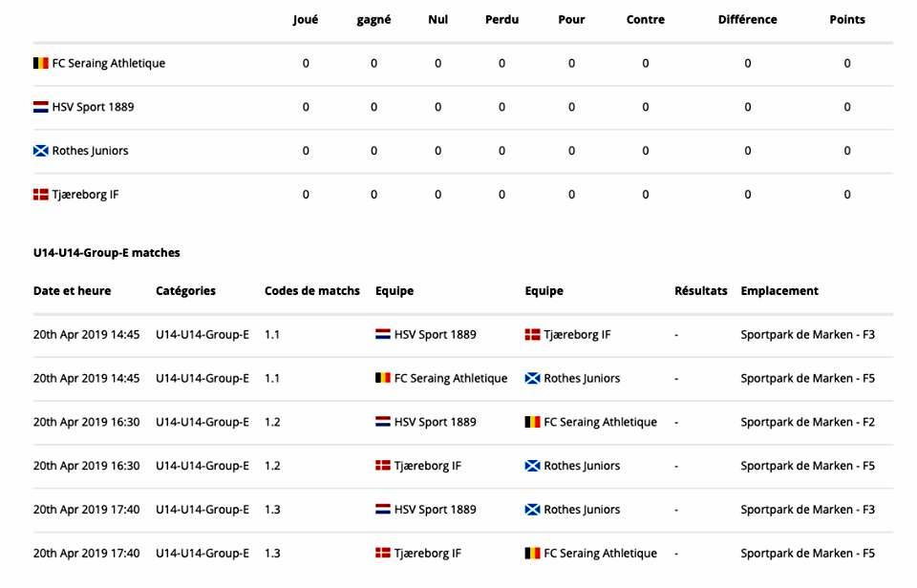Click the U14-U14-Group-E matches heading
Viewport: 917px width, 588px height.
pos(106,253)
